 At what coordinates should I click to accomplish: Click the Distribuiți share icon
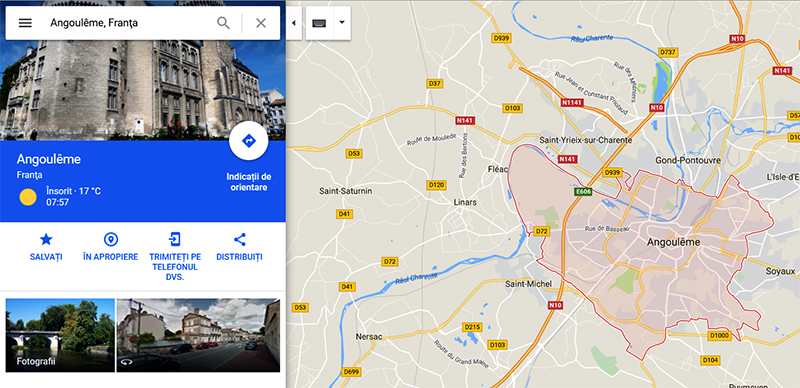pyautogui.click(x=239, y=239)
